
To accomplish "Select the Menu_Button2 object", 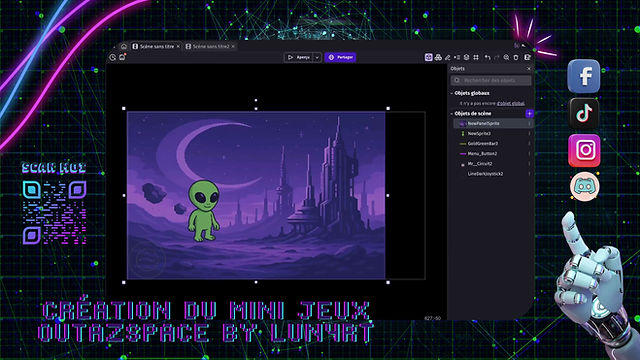I will [x=493, y=154].
